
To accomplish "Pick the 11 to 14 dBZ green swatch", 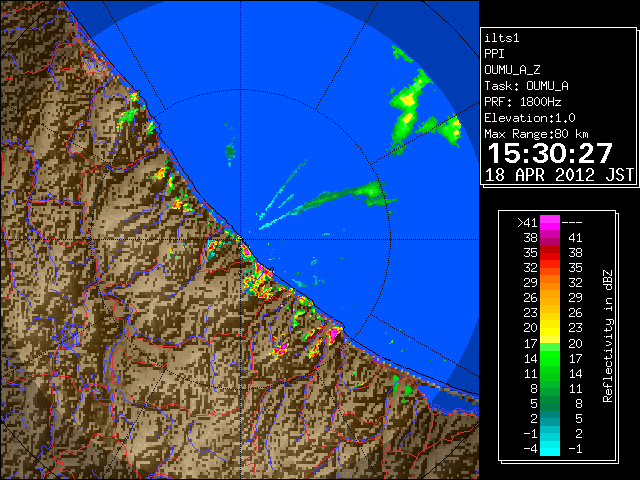I will (x=550, y=374).
